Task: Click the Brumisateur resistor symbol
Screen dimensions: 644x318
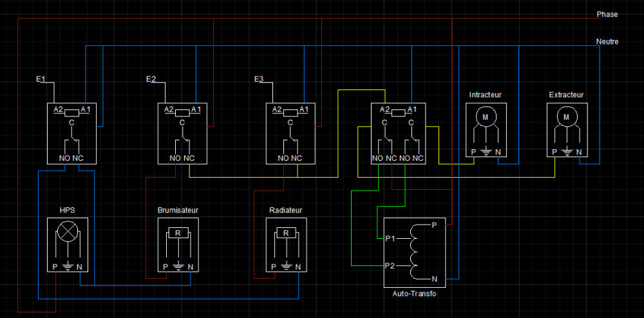Action: pos(178,233)
